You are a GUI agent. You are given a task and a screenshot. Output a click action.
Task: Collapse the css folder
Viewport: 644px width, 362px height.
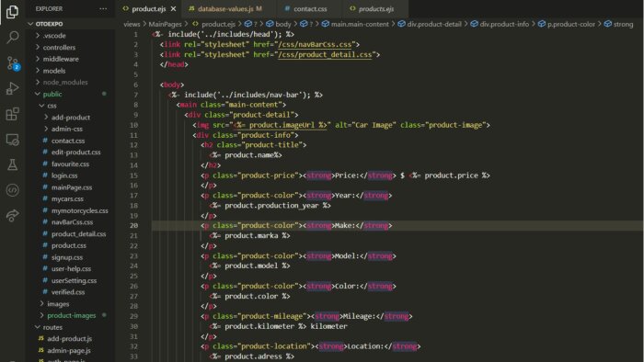[52, 106]
